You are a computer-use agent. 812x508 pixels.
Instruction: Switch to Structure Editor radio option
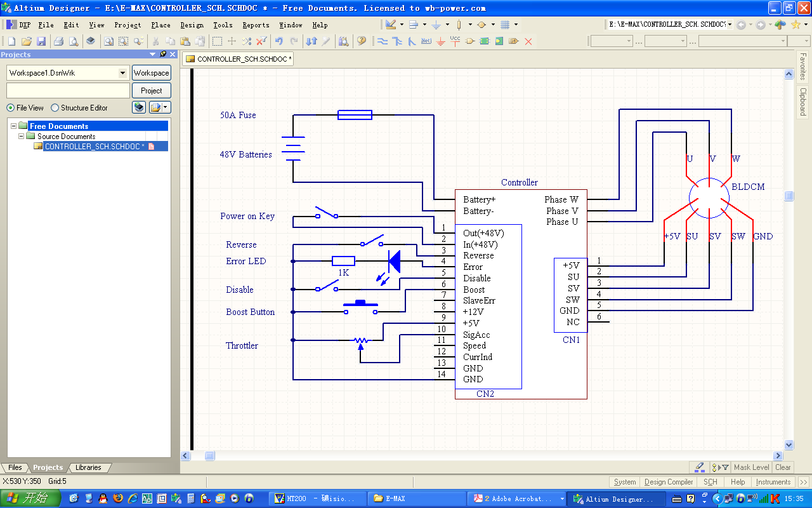(55, 108)
